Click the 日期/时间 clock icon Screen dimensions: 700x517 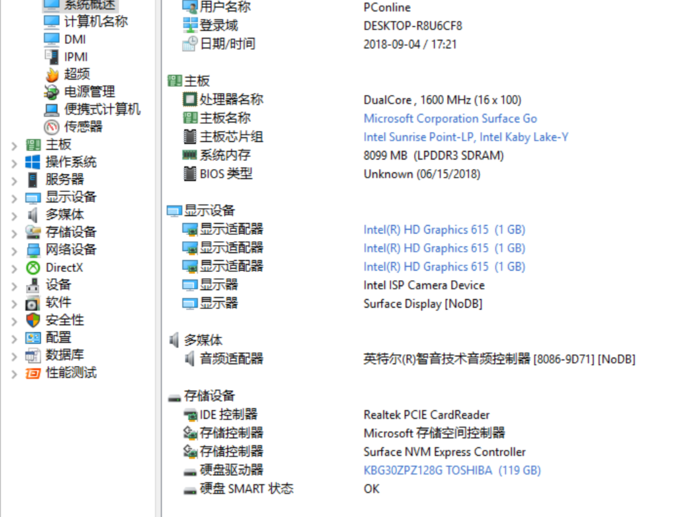coord(190,44)
